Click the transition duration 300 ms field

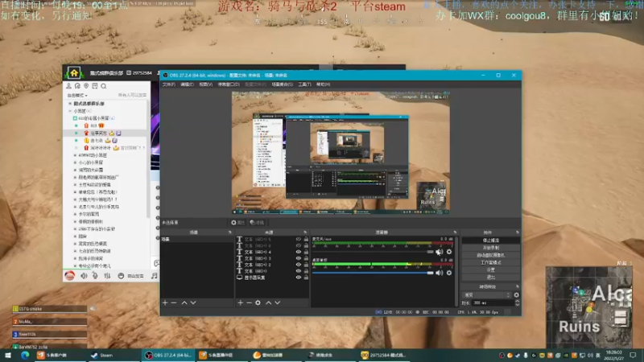pos(493,303)
